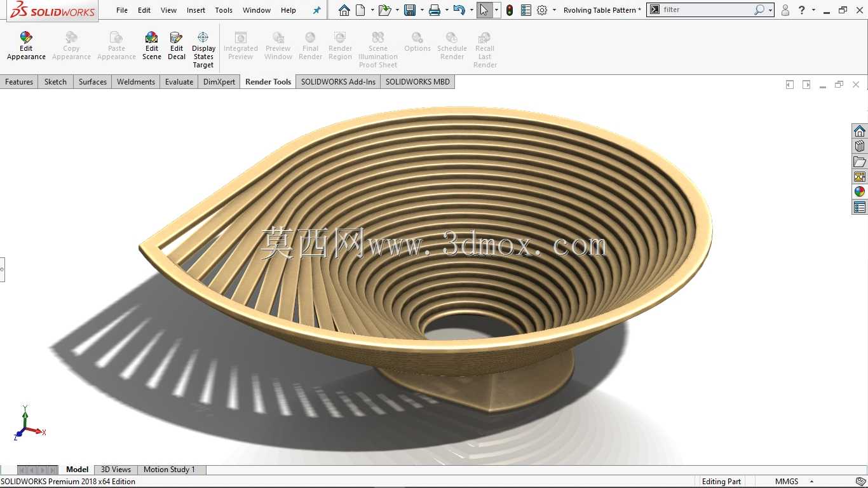Open SOLIDWORKS Resources in task pane
This screenshot has height=488, width=868.
[x=860, y=131]
